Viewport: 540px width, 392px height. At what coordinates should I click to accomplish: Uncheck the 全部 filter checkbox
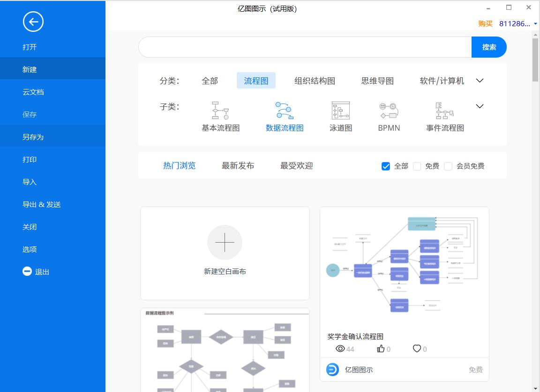[385, 166]
